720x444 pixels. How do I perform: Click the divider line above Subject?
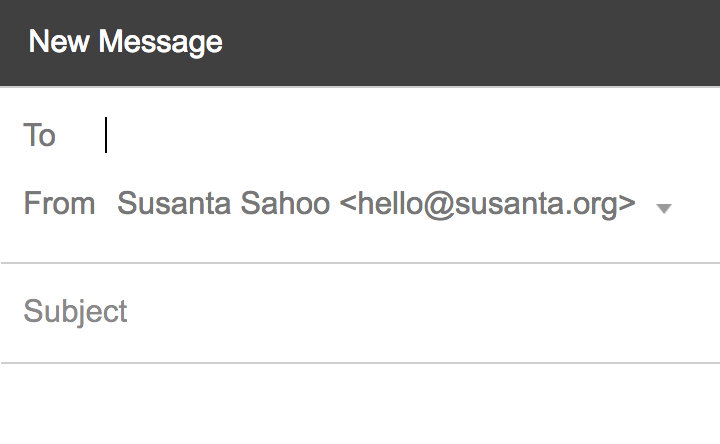pyautogui.click(x=360, y=263)
